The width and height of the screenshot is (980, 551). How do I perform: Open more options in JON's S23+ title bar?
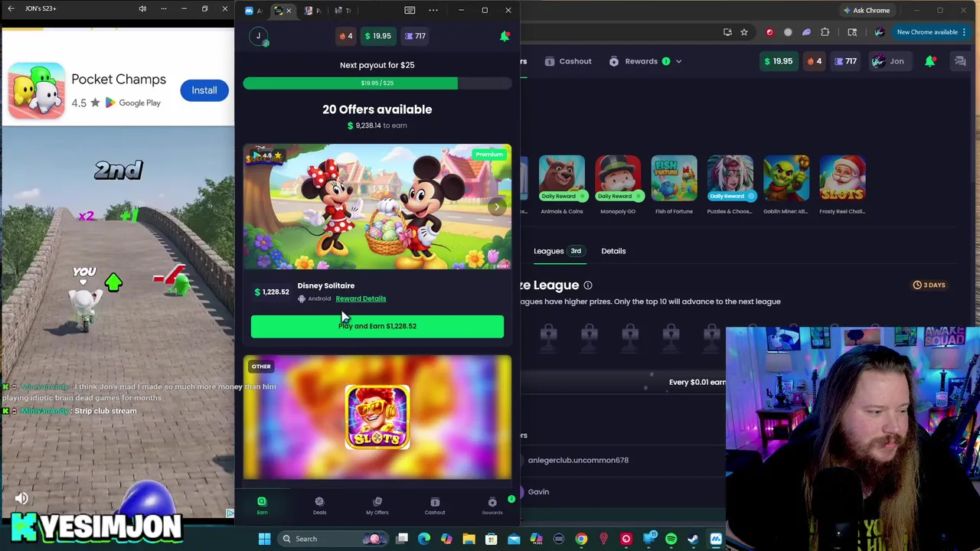coord(163,8)
